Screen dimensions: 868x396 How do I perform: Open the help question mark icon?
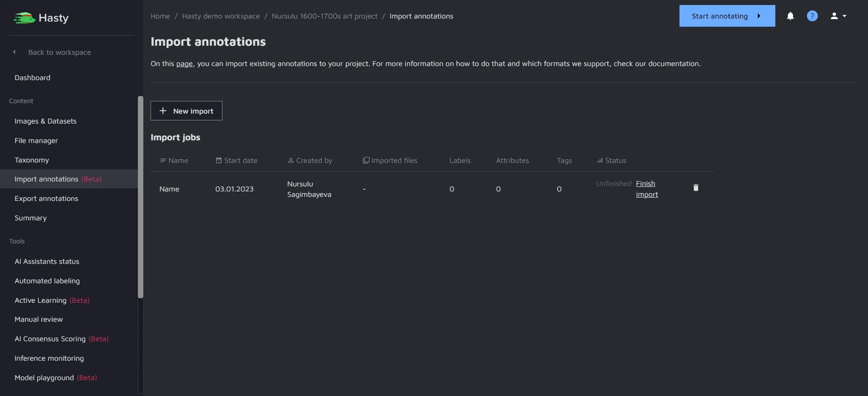pos(812,16)
